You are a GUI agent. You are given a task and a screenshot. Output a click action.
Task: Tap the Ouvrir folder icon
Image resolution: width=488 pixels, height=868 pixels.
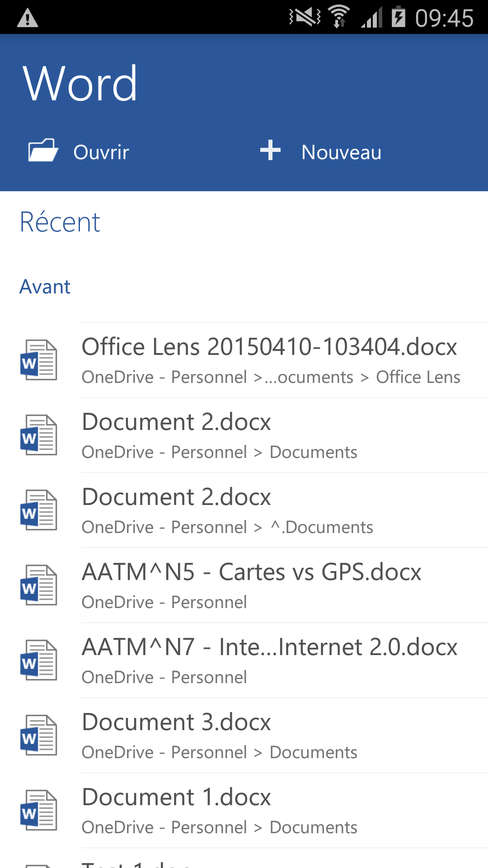pos(43,150)
